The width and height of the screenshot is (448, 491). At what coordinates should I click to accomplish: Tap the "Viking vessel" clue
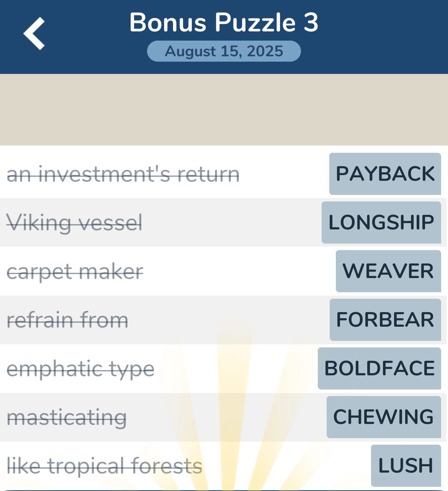74,223
